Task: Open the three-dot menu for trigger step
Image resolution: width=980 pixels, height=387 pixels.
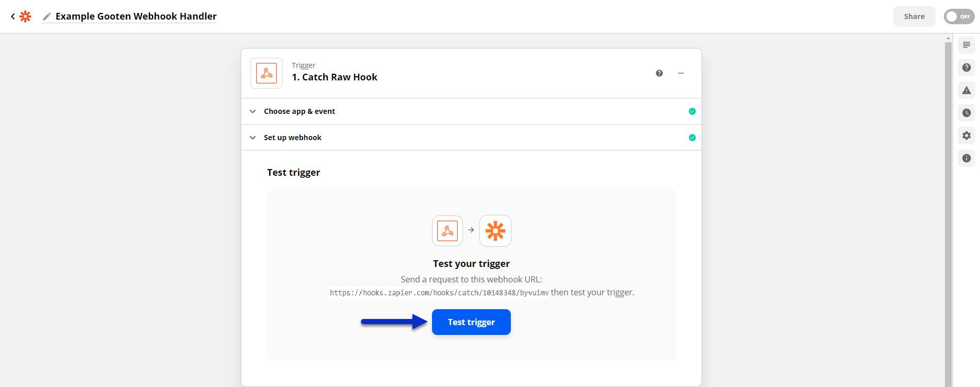Action: point(681,73)
